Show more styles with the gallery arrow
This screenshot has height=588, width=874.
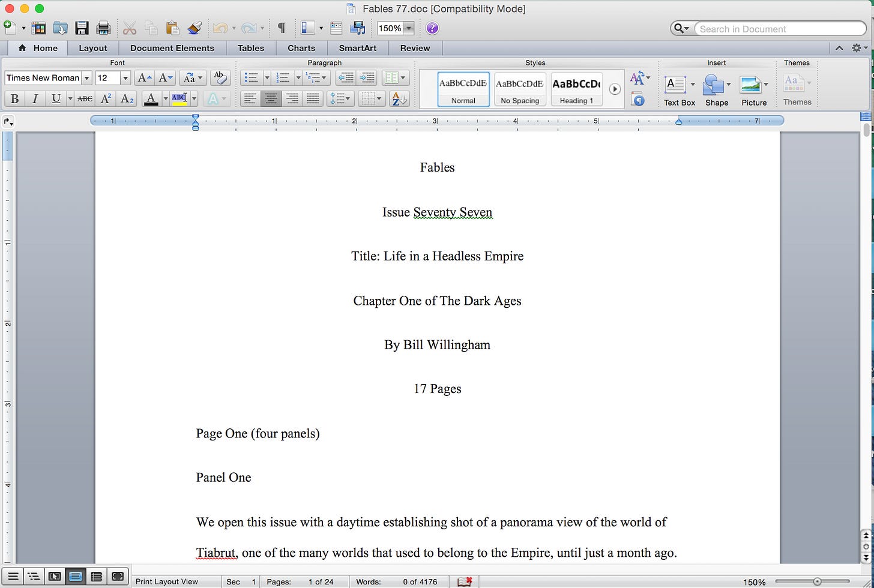[615, 89]
